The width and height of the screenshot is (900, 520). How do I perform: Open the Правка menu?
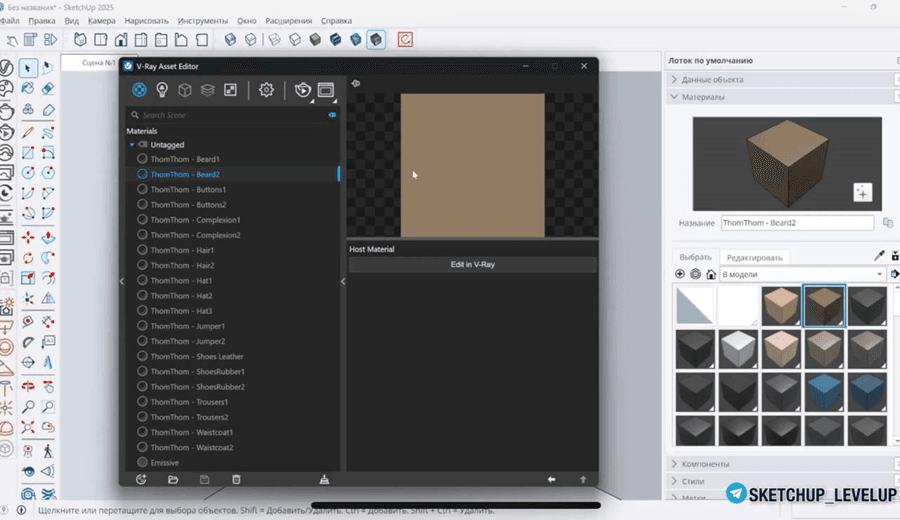pos(42,21)
